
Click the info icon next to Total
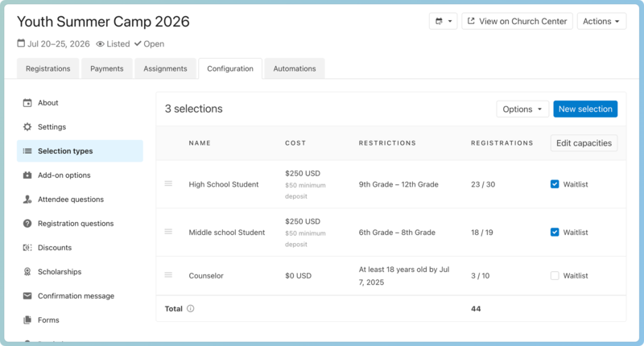point(191,308)
